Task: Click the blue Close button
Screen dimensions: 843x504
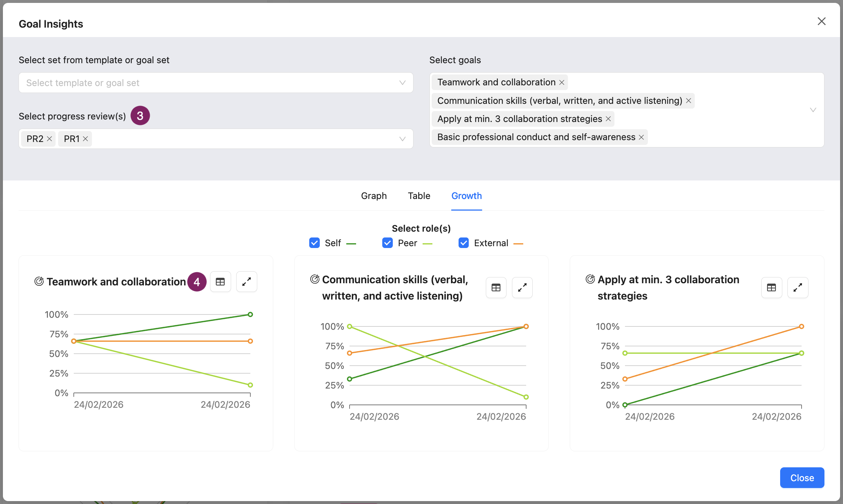Action: click(x=802, y=478)
